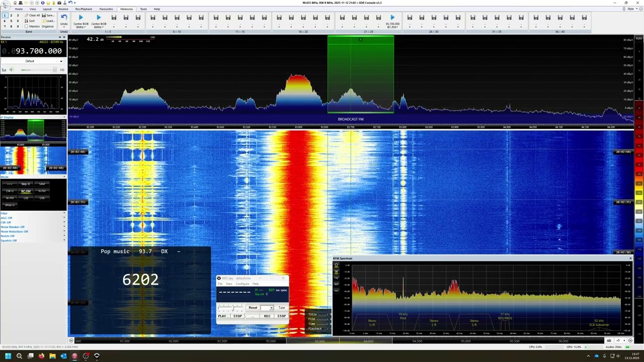The image size is (644, 362).
Task: Open the Receive ribbon tab
Action: [63, 9]
